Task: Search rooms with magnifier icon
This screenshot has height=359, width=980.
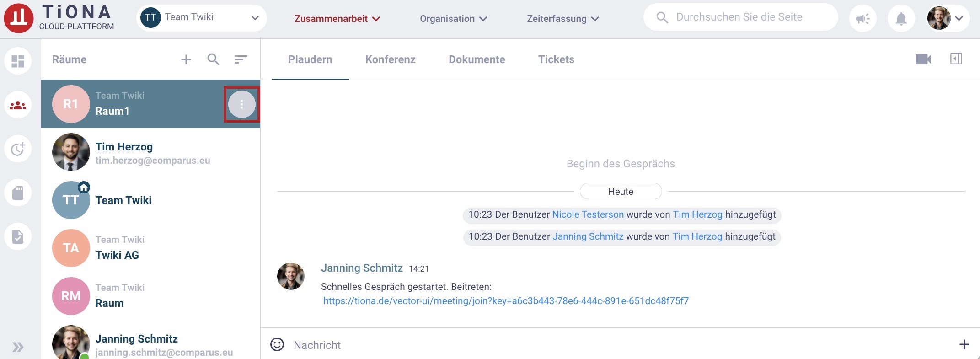Action: (x=213, y=59)
